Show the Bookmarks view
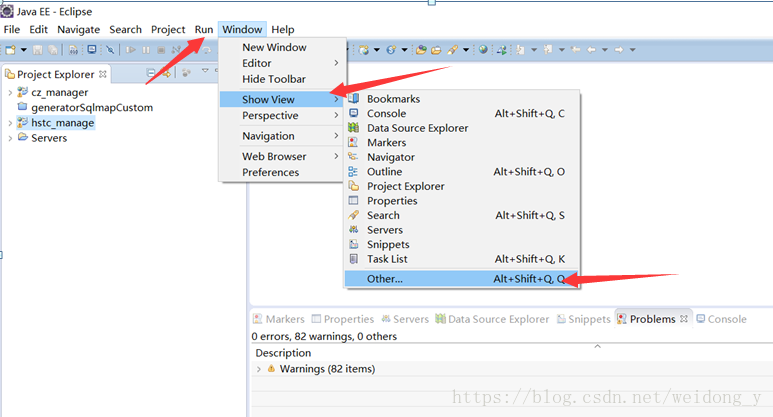The image size is (773, 417). pos(462,99)
